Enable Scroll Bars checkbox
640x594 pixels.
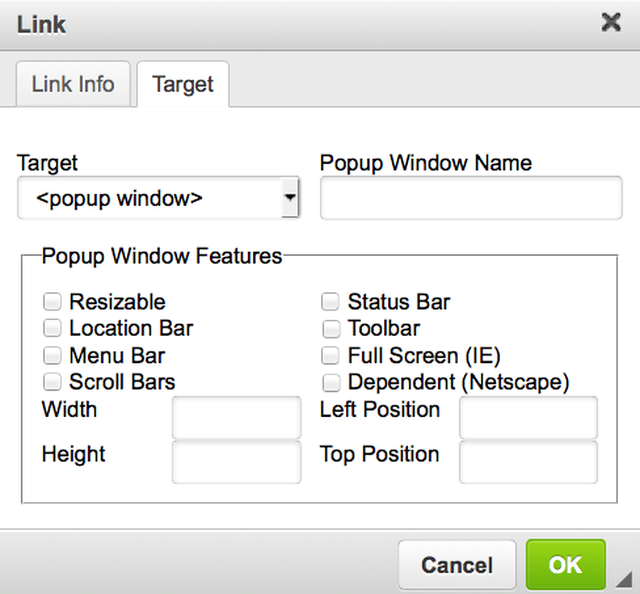click(x=51, y=382)
